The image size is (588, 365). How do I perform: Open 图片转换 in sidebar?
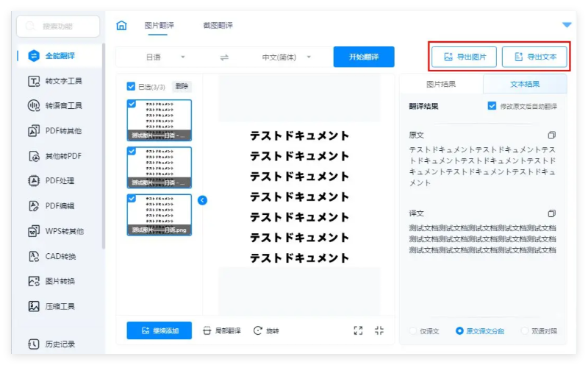pos(51,281)
